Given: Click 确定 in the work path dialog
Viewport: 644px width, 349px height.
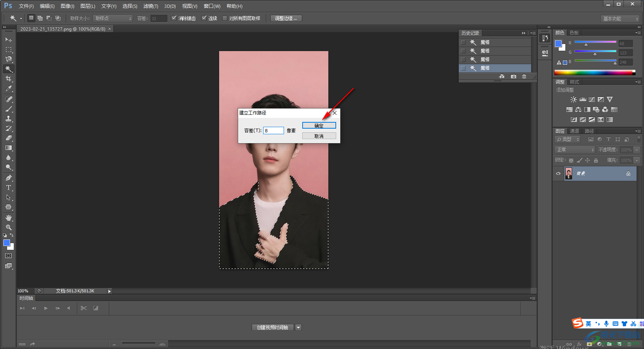Looking at the screenshot, I should 319,126.
